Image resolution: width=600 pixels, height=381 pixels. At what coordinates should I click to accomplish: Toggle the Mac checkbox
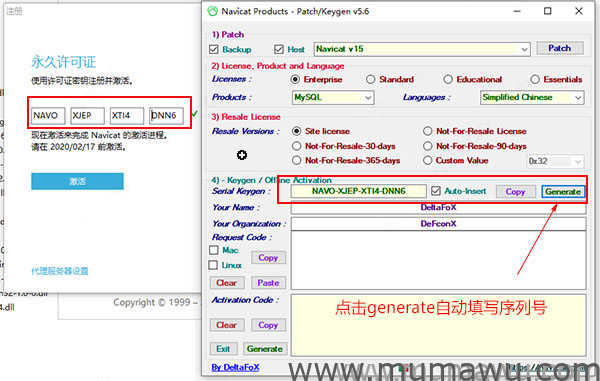(x=214, y=250)
